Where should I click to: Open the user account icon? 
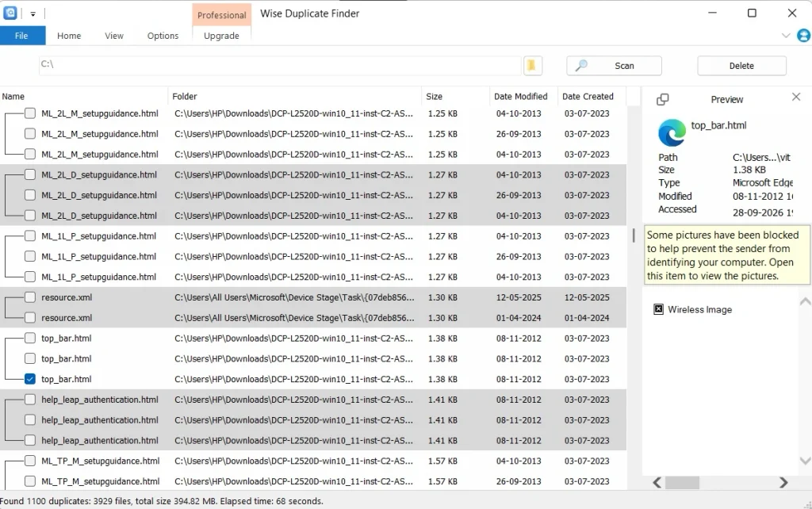[803, 36]
